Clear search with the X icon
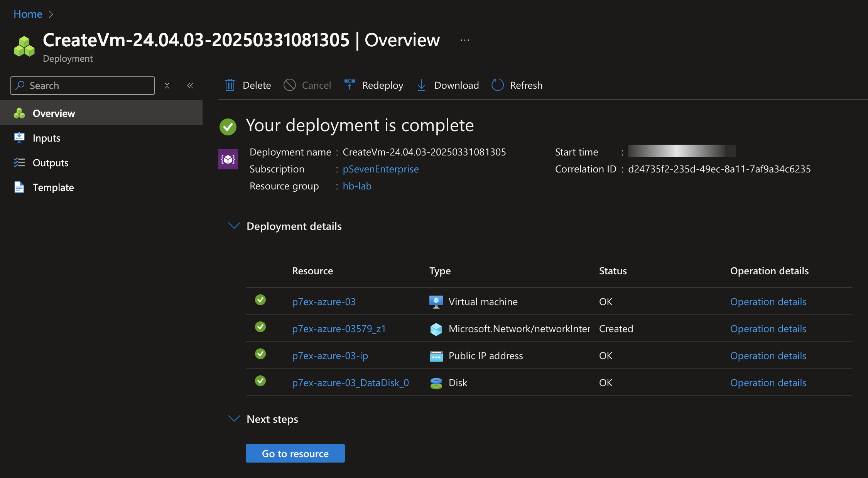Viewport: 868px width, 478px height. pyautogui.click(x=167, y=86)
